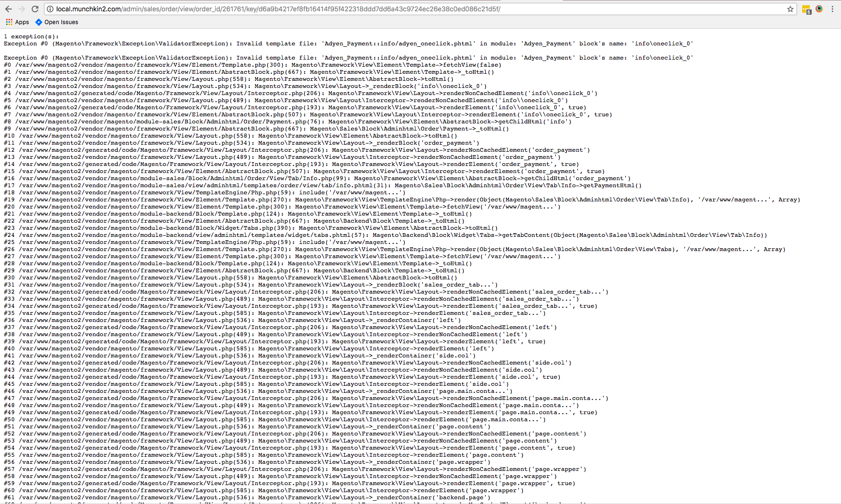Click the Apps grid icon on bookmarks bar

tap(9, 22)
